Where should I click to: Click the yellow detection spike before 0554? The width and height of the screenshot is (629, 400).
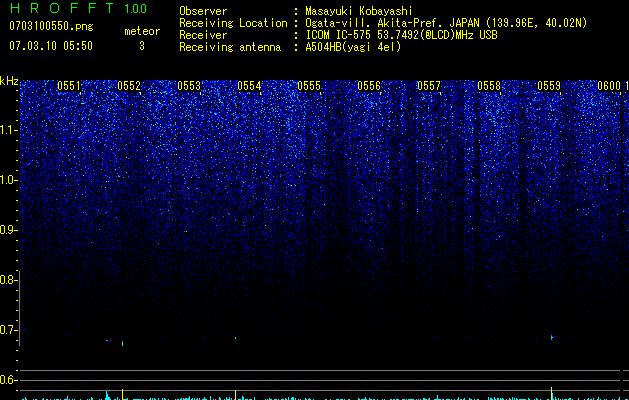pos(235,394)
